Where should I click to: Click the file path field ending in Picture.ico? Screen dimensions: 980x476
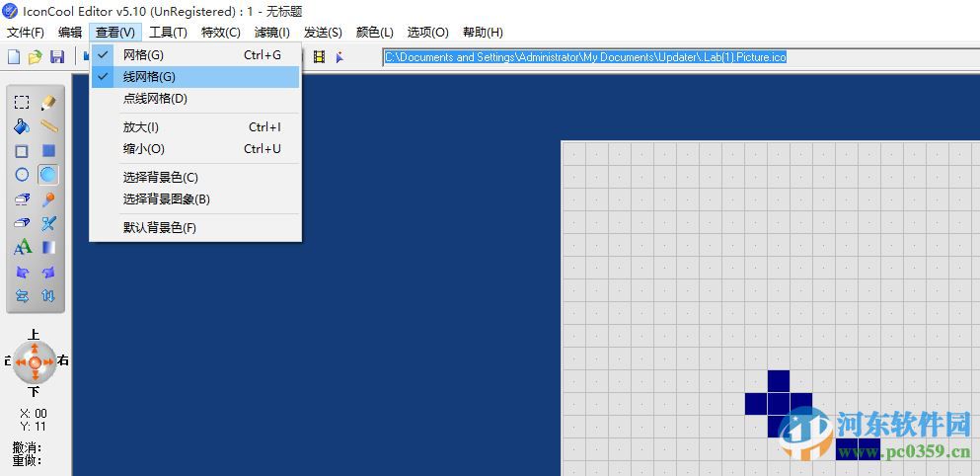(x=681, y=57)
